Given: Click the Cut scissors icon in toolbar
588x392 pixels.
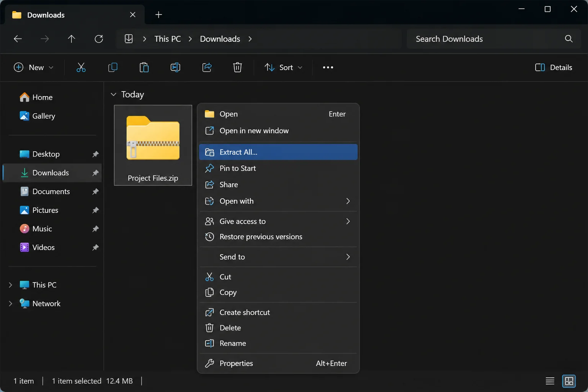Looking at the screenshot, I should coord(81,67).
